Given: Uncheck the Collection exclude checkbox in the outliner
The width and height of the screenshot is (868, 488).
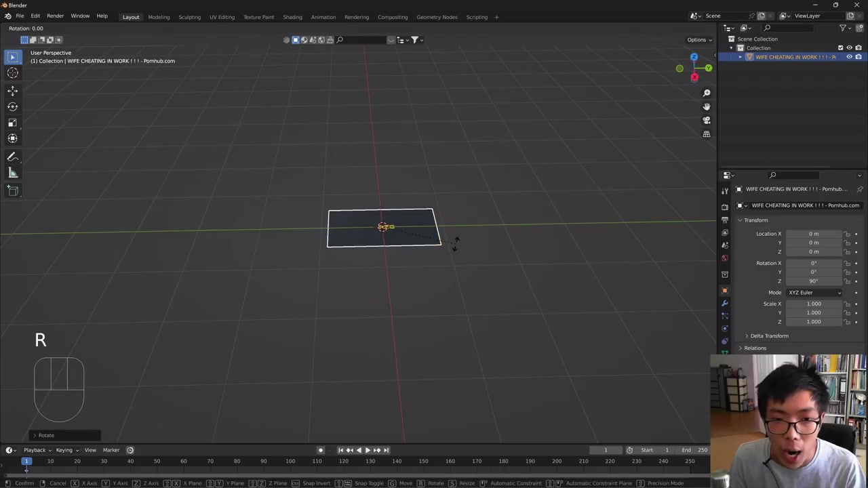Looking at the screenshot, I should click(840, 48).
